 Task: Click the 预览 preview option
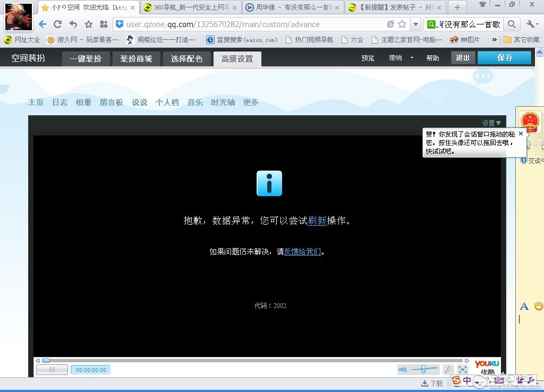point(368,58)
